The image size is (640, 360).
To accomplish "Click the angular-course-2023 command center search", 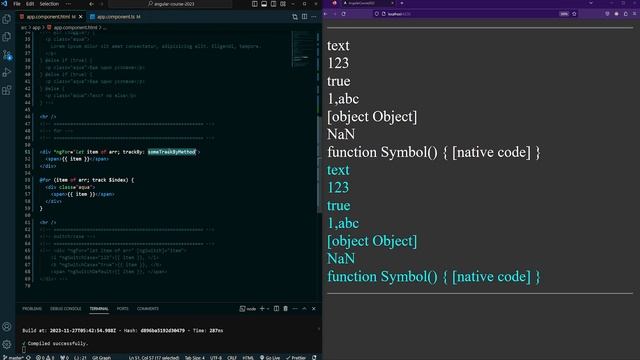I will [170, 4].
